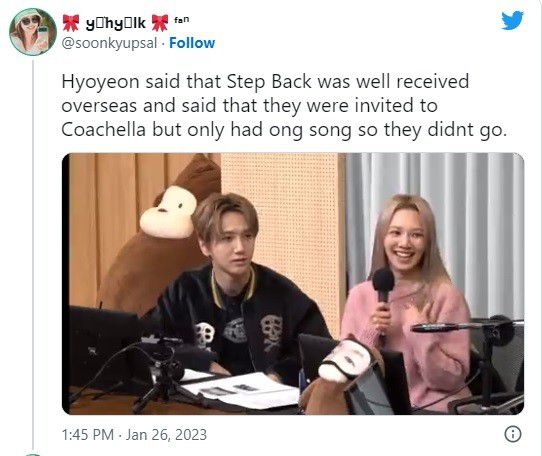Click the partial avatar below the thread line

coord(33,454)
